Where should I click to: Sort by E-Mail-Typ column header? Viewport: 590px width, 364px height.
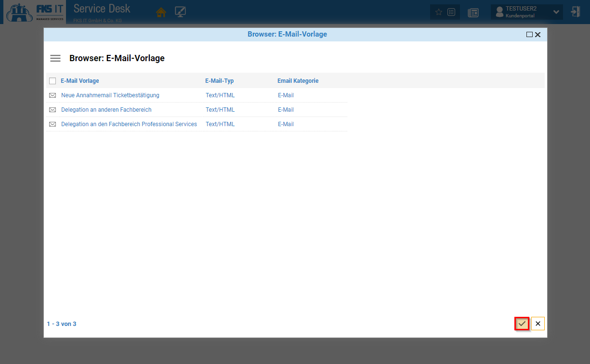[219, 81]
